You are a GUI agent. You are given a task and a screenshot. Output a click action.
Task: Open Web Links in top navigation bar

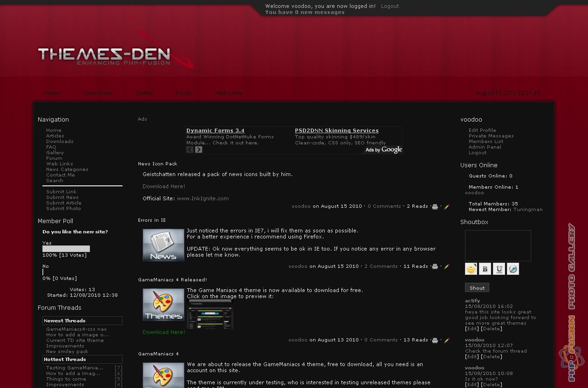point(228,93)
